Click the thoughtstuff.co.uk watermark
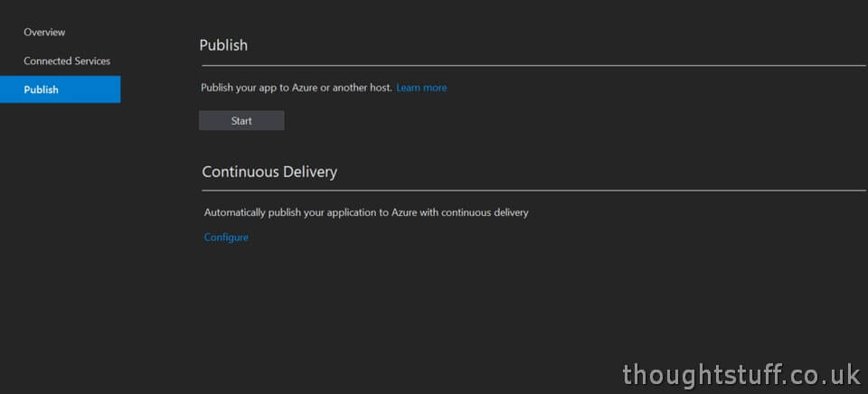Screen dimensions: 868x394 741,375
